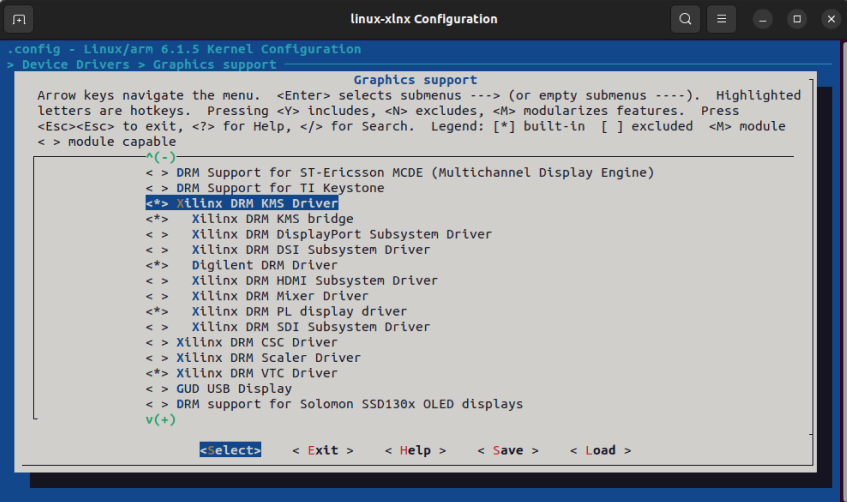Click the scroll-up indicator ^(-)
847x502 pixels.
click(161, 157)
